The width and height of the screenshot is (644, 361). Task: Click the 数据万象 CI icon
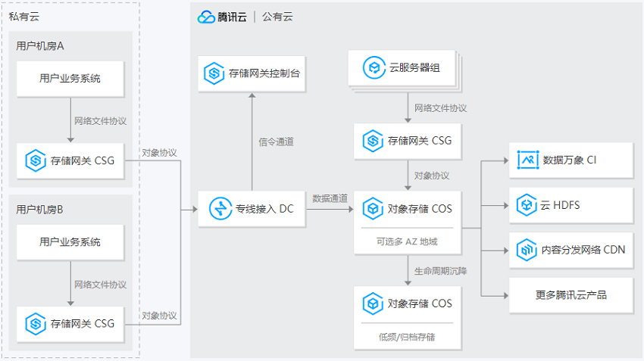click(528, 160)
